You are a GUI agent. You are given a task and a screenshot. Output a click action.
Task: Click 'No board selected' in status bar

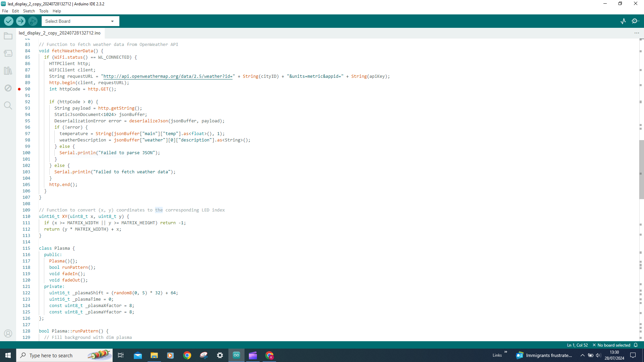pyautogui.click(x=611, y=345)
